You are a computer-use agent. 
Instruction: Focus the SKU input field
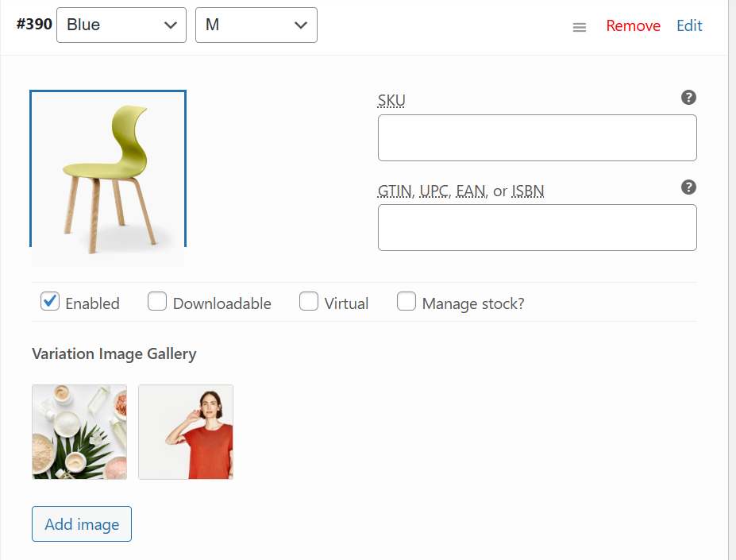(537, 137)
